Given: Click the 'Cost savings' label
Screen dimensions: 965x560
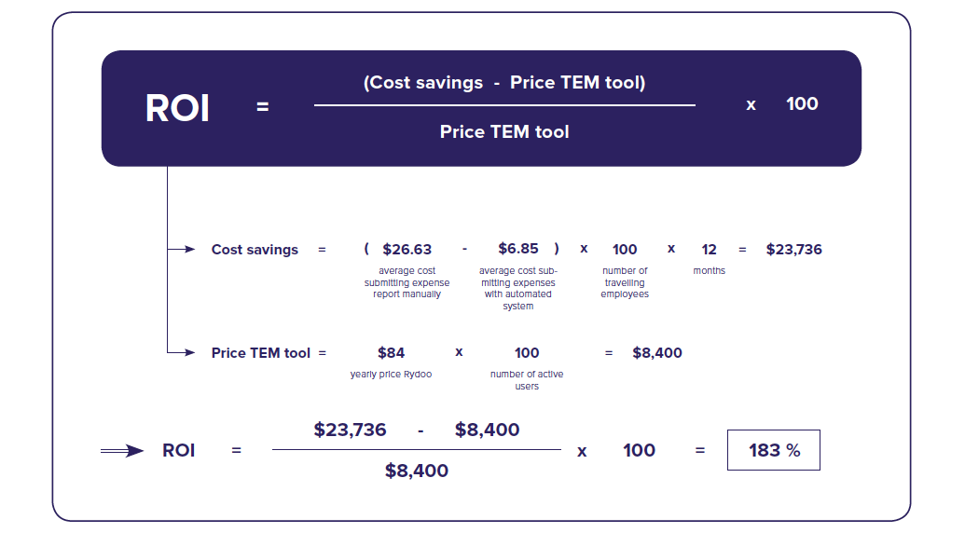Looking at the screenshot, I should (x=255, y=250).
